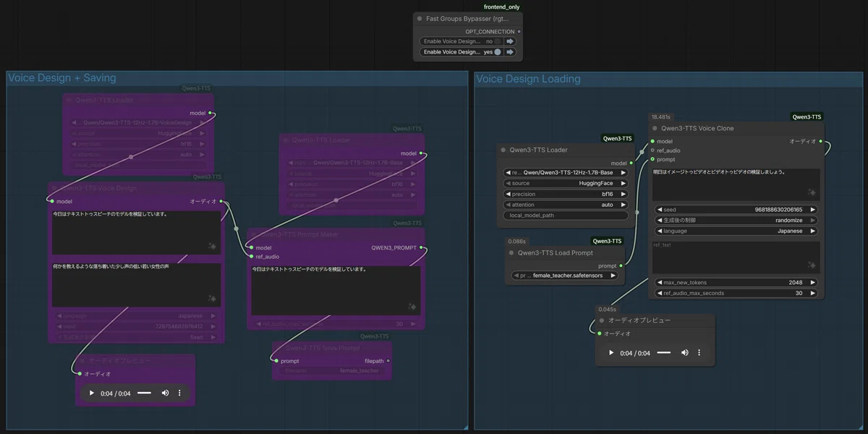Decrease the seed value with left arrow
Image resolution: width=868 pixels, height=434 pixels.
[659, 210]
